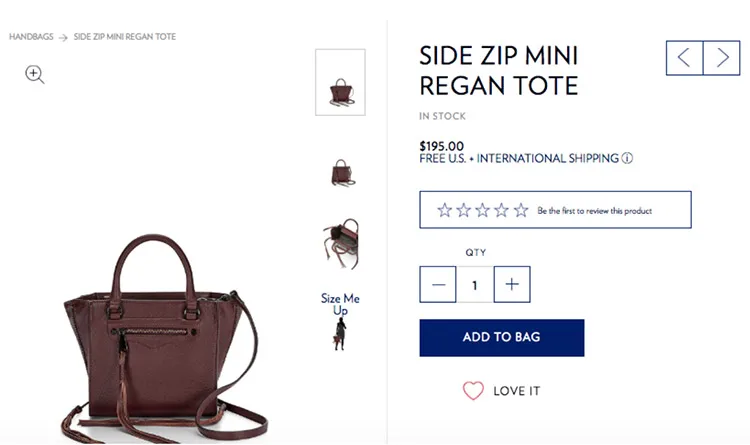Click the Free U.S. + International Shipping text
The height and width of the screenshot is (445, 750).
pyautogui.click(x=519, y=158)
